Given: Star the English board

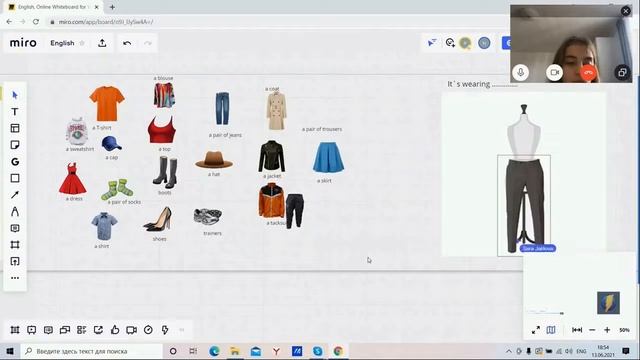Looking at the screenshot, I should click(x=82, y=43).
